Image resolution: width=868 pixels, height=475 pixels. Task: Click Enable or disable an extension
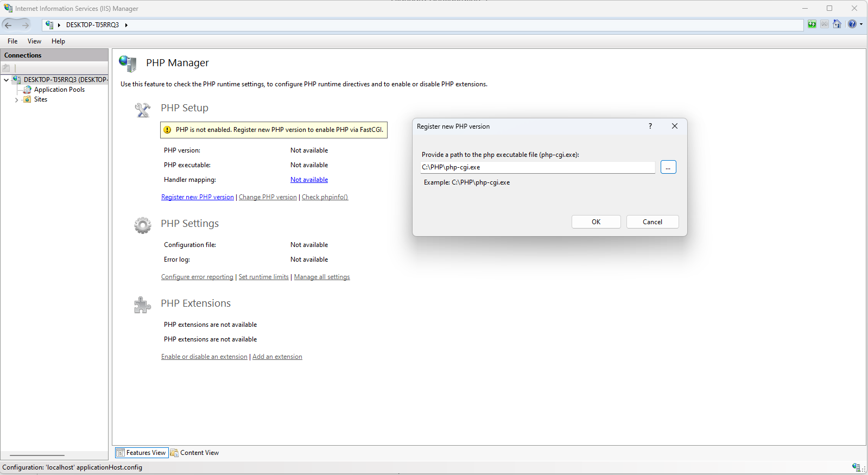click(x=204, y=357)
